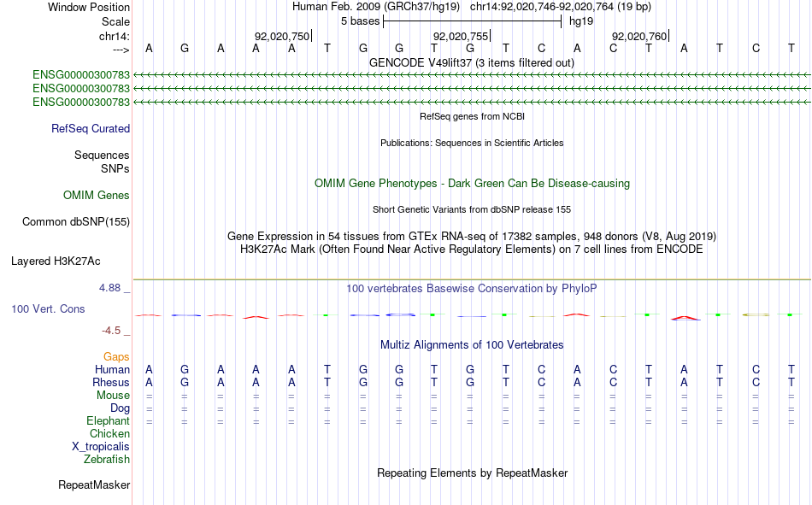Click the scale bar line beside 5 bases

473,21
